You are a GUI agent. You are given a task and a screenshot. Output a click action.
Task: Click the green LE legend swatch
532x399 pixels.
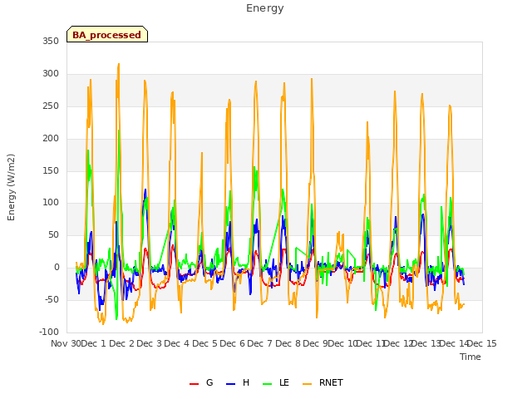(268, 384)
